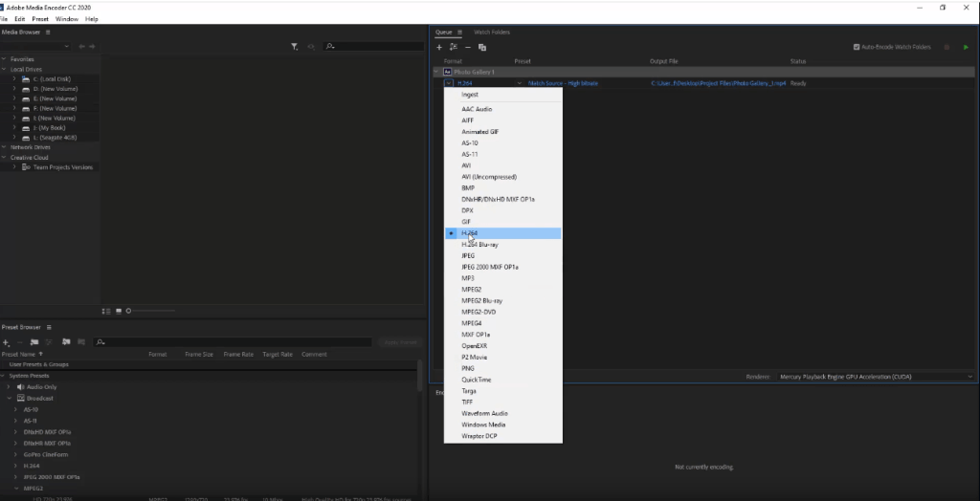The height and width of the screenshot is (501, 980).
Task: Remove the selected item with Queue minus icon
Action: coord(467,47)
